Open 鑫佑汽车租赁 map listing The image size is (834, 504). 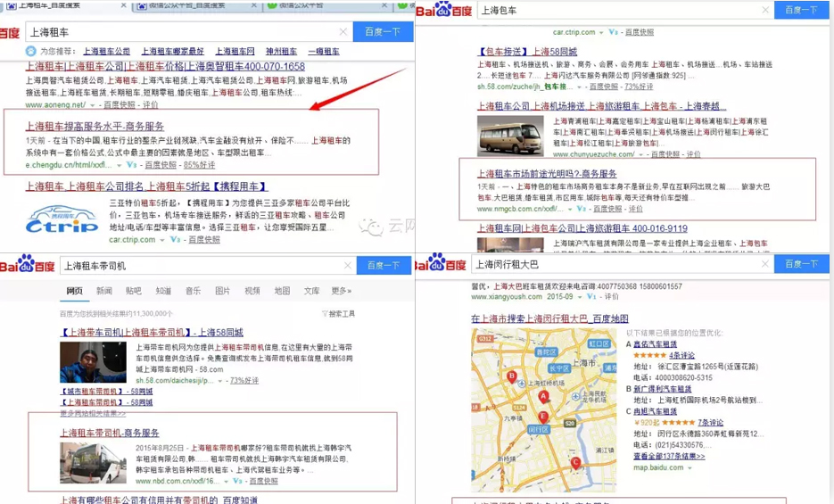(x=656, y=344)
